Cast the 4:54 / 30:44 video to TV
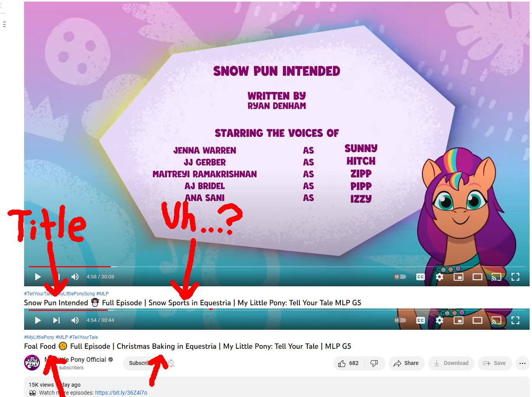This screenshot has height=397, width=532. pos(496,320)
